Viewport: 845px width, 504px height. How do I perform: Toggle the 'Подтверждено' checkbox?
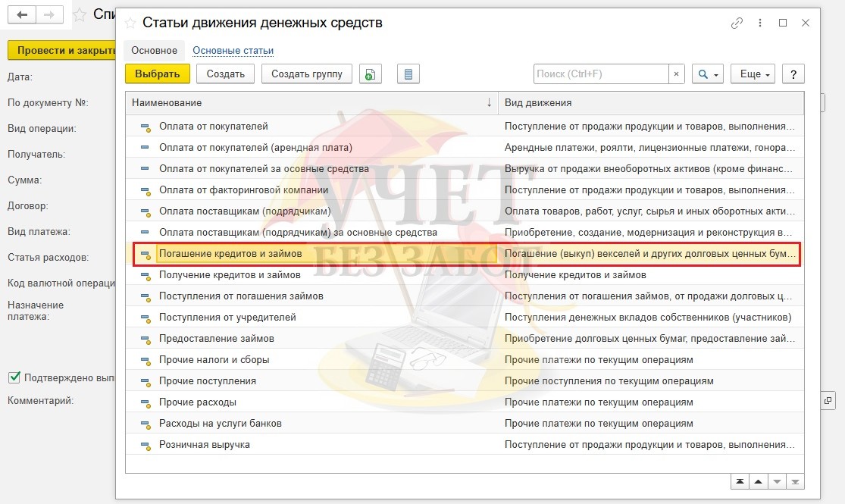click(x=14, y=377)
